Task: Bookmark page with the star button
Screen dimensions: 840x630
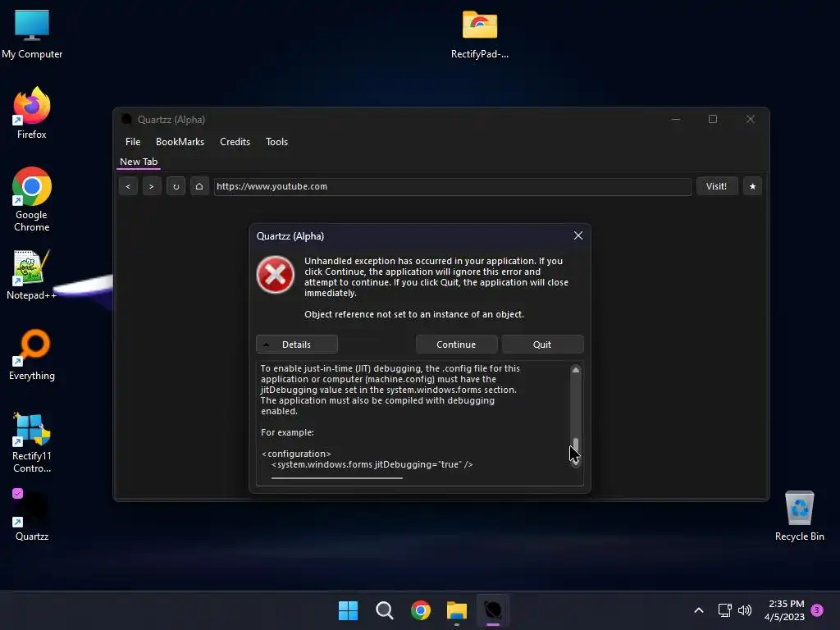Action: [x=752, y=186]
